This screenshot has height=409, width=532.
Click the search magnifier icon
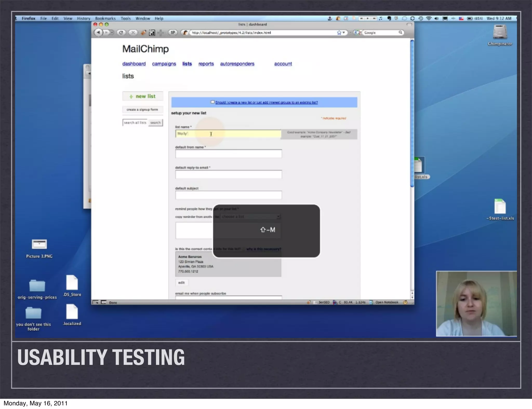(400, 32)
